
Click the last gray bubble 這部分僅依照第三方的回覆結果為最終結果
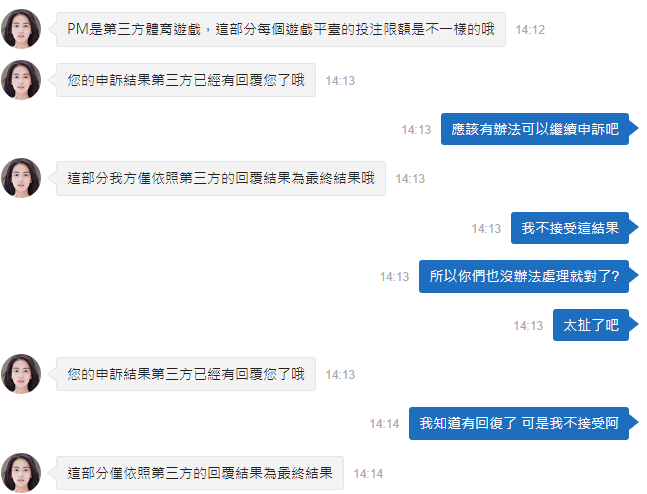(200, 473)
